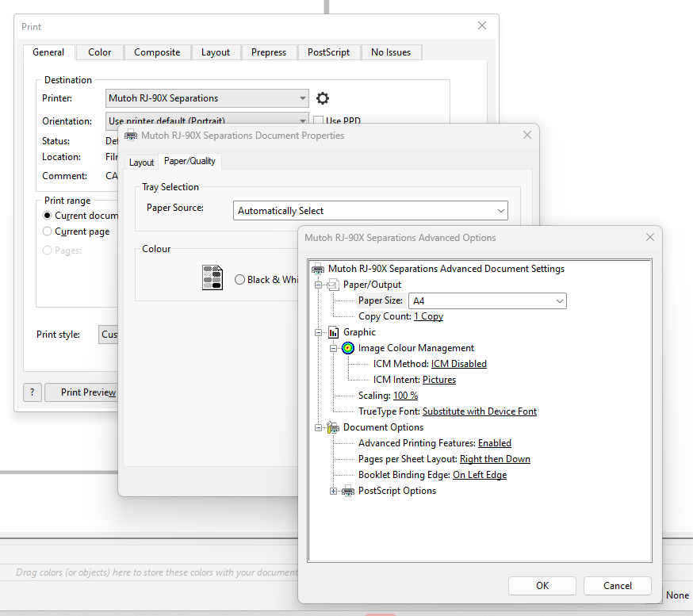Switch to the Color tab
Viewport: 693px width, 616px height.
pos(99,52)
